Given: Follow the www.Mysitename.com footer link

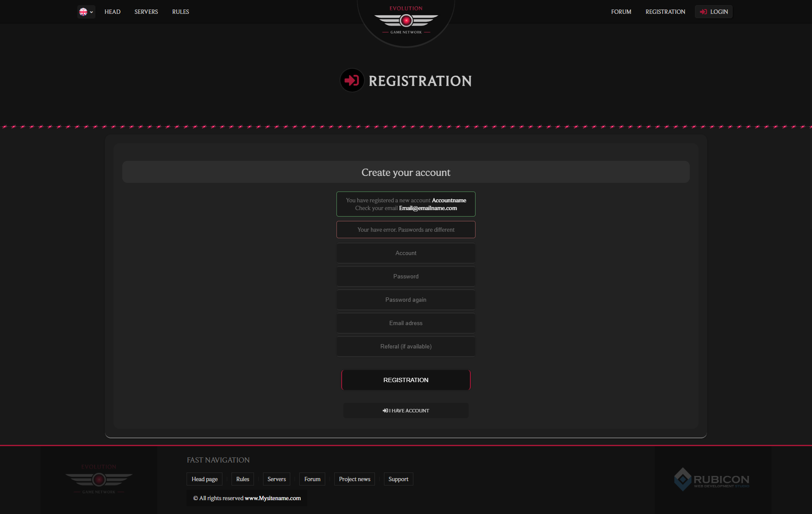Looking at the screenshot, I should point(273,498).
